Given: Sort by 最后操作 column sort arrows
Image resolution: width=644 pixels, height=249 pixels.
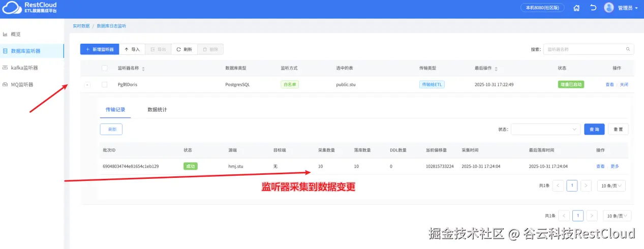Looking at the screenshot, I should (496, 69).
